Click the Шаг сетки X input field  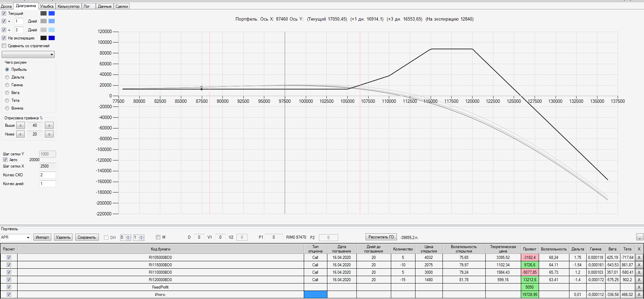click(48, 166)
